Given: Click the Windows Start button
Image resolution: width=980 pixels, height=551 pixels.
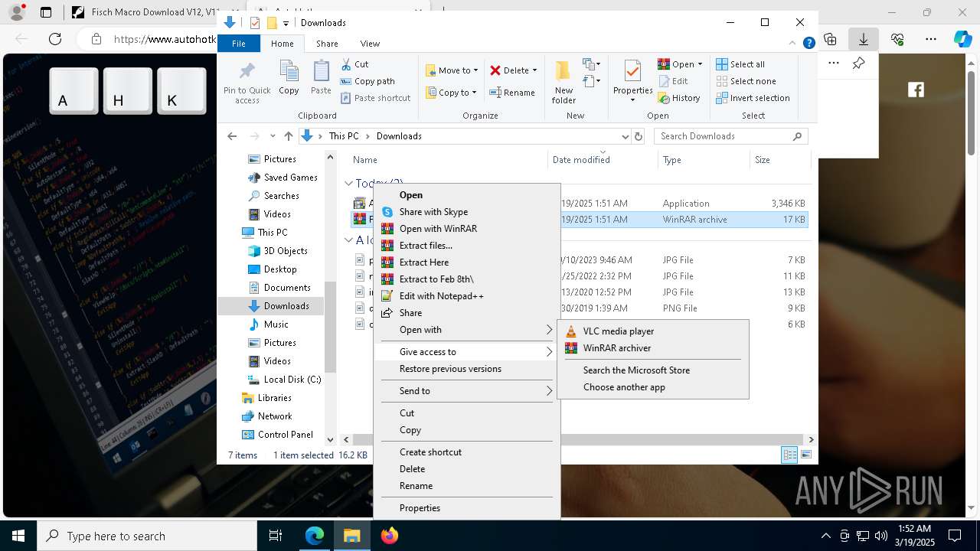Looking at the screenshot, I should 18,536.
